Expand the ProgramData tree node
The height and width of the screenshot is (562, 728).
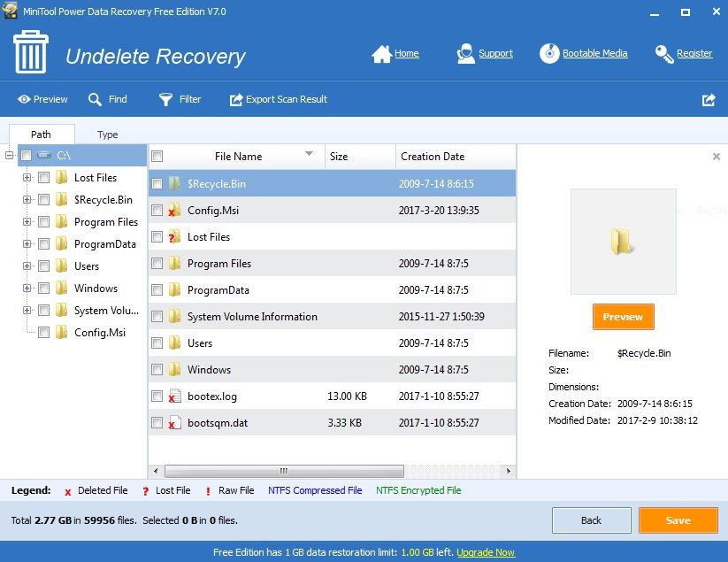pos(27,244)
